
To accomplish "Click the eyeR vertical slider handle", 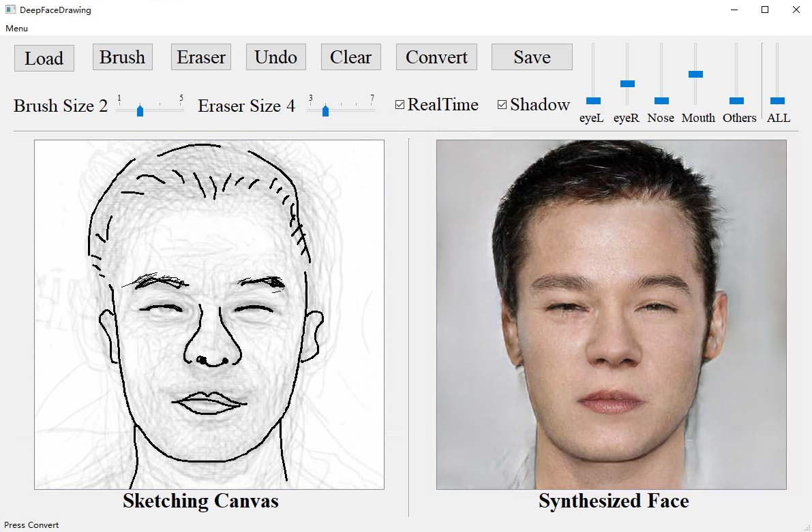I will (x=627, y=84).
